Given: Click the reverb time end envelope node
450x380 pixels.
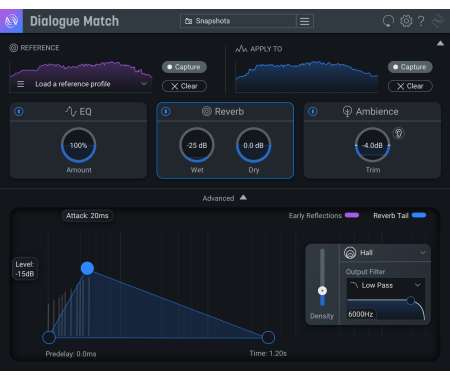Looking at the screenshot, I should (x=268, y=337).
